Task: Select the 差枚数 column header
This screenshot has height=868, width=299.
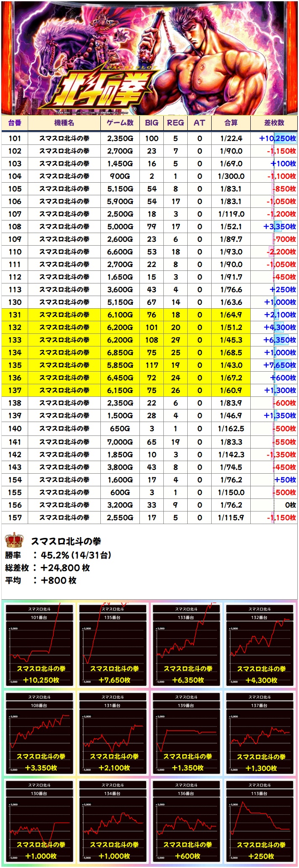Action: pyautogui.click(x=274, y=123)
